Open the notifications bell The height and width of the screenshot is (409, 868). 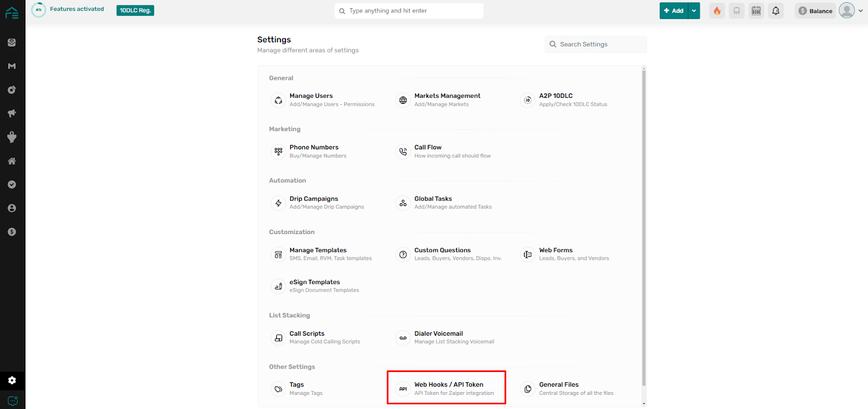(776, 11)
